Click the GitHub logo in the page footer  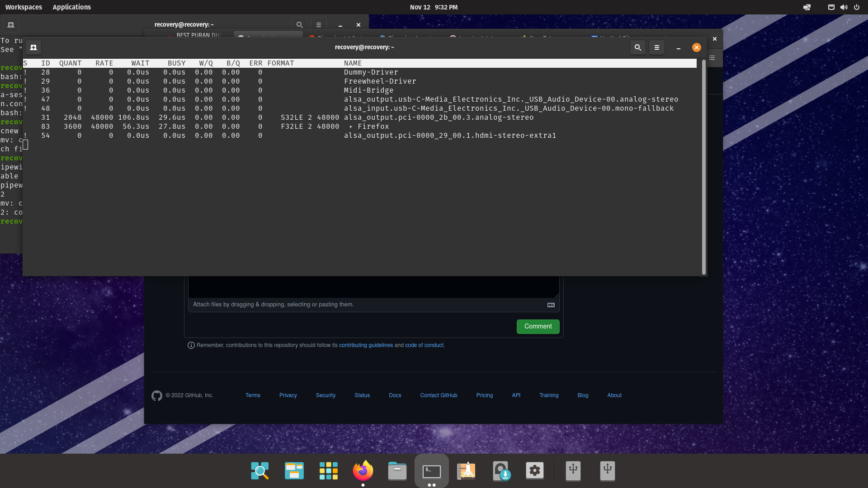click(x=157, y=395)
